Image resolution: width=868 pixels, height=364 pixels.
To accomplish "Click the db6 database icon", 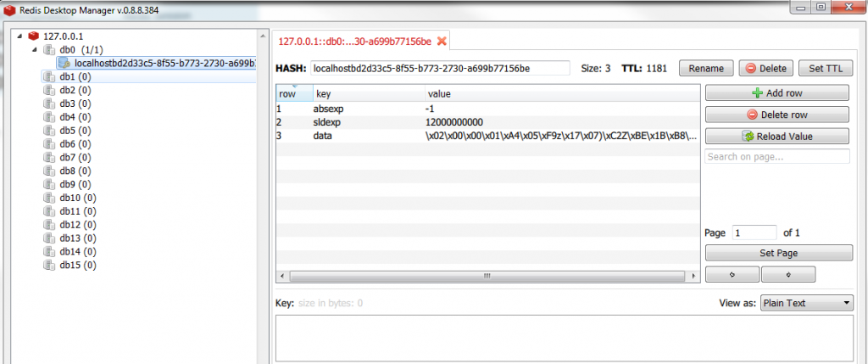I will [x=50, y=144].
